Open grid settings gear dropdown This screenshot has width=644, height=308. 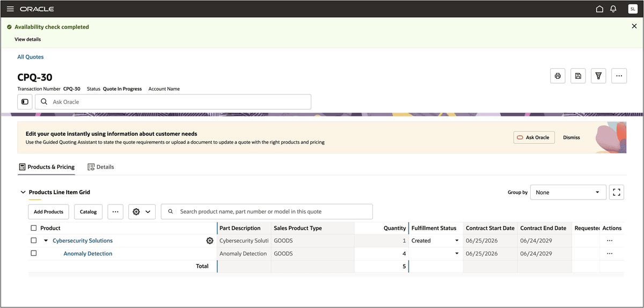coord(142,212)
